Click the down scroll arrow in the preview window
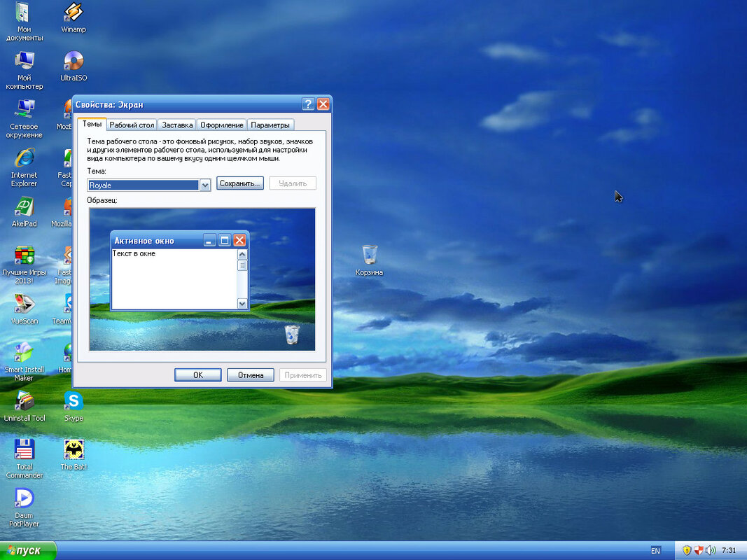The height and width of the screenshot is (560, 747). pyautogui.click(x=242, y=304)
